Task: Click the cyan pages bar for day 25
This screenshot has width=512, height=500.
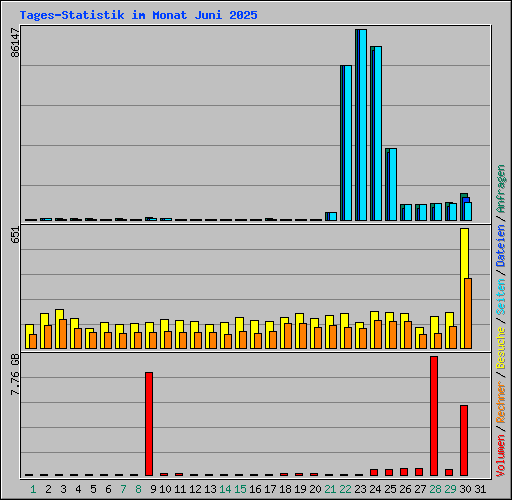Action: point(393,184)
